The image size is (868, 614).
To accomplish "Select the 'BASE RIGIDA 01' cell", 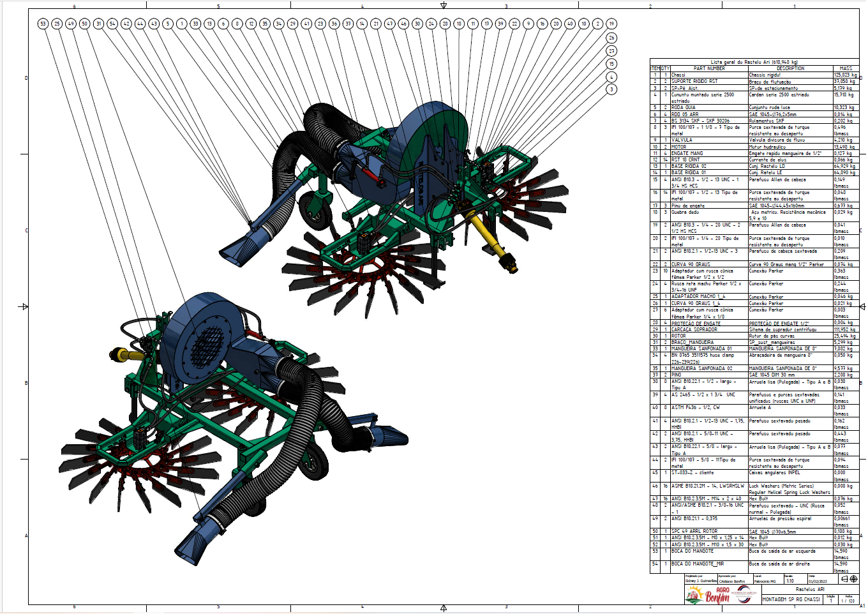I will [x=709, y=172].
